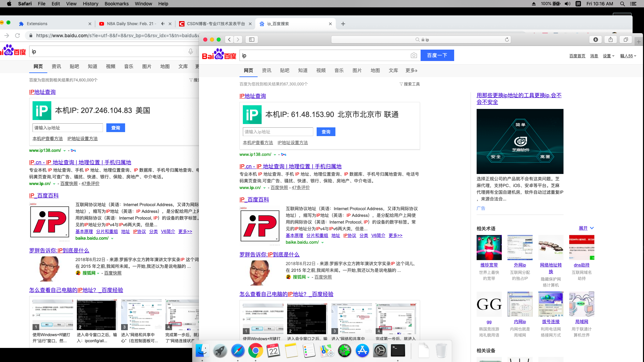This screenshot has width=644, height=362.
Task: Click the share icon in Safari toolbar
Action: [610, 40]
